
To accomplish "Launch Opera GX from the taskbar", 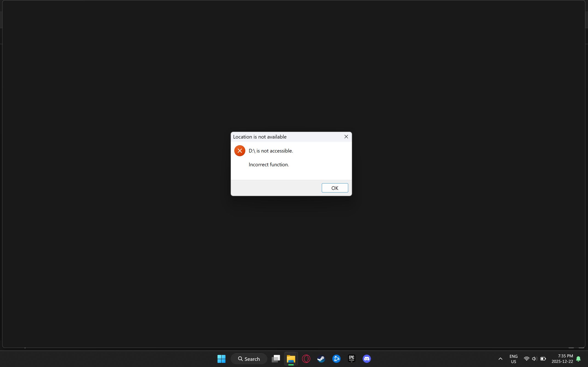I will pyautogui.click(x=306, y=359).
